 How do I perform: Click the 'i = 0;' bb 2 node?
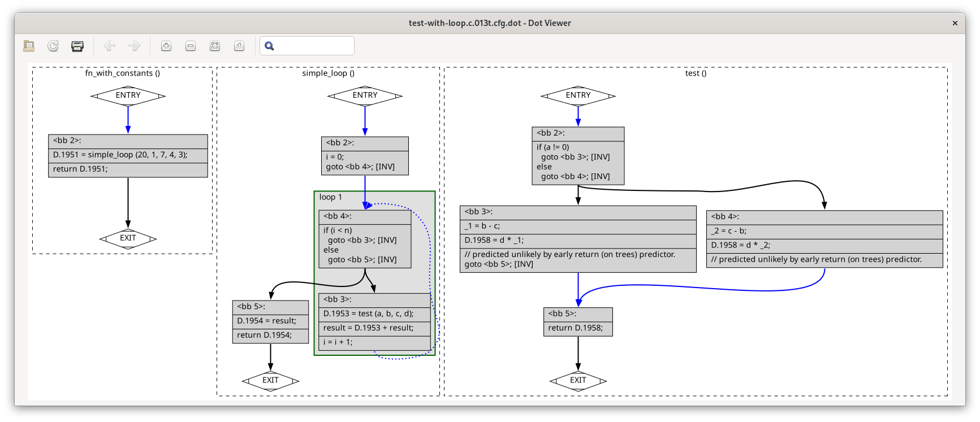[x=365, y=163]
